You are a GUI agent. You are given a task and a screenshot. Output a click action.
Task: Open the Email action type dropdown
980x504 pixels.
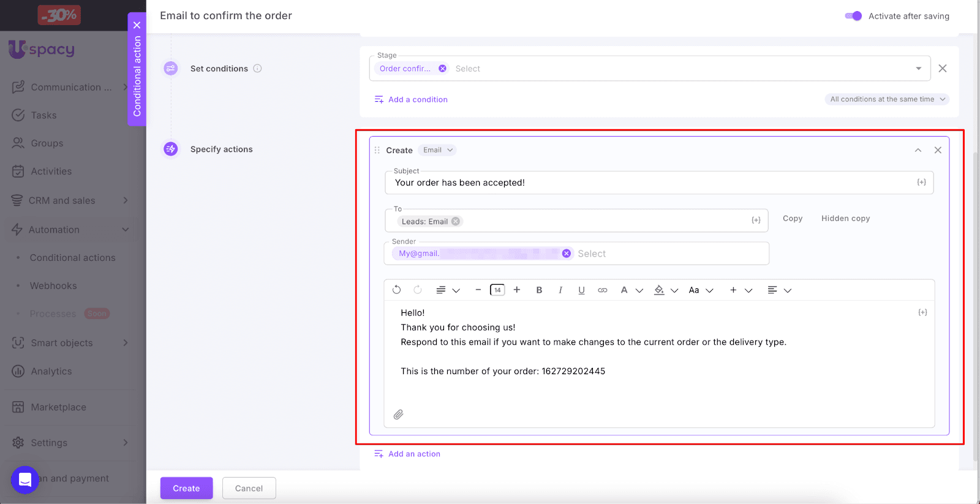437,150
